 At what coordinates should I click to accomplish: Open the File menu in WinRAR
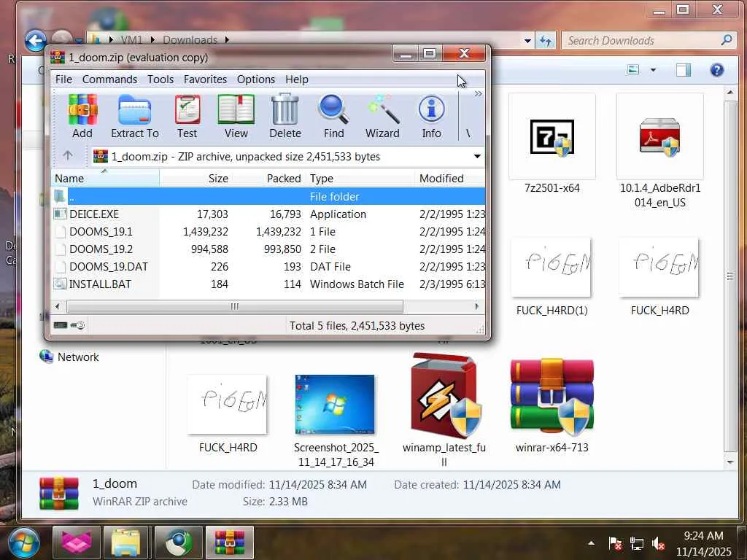click(64, 79)
